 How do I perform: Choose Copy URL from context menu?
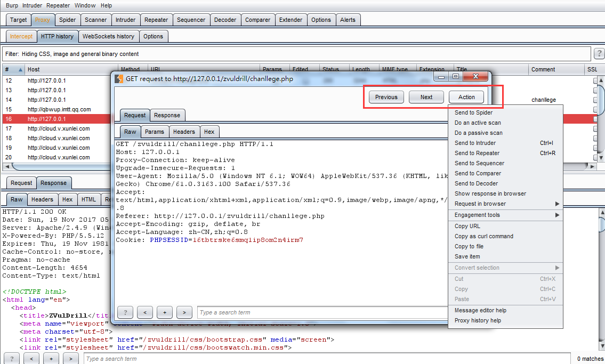click(x=505, y=226)
